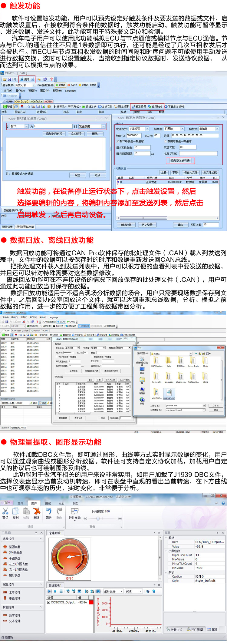Check 数据每发送一帧递增 in CAN1 trigger dialog
Viewport: 227px width, 644px height.
[x=166, y=141]
